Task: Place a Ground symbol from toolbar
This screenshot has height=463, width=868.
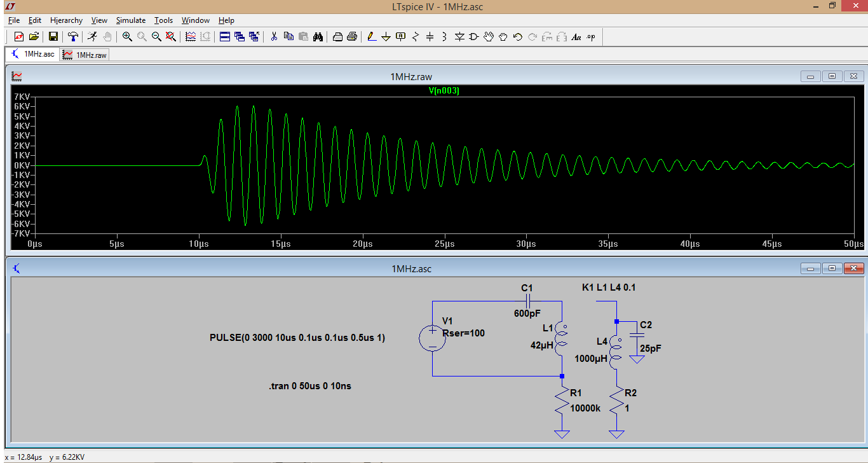Action: [386, 37]
